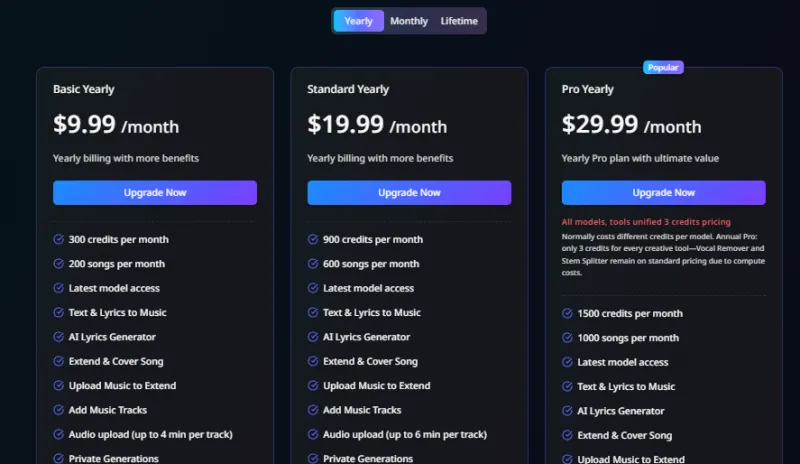Click checkmark beside Standard Add Music Tracks
This screenshot has width=800, height=464.
click(313, 410)
